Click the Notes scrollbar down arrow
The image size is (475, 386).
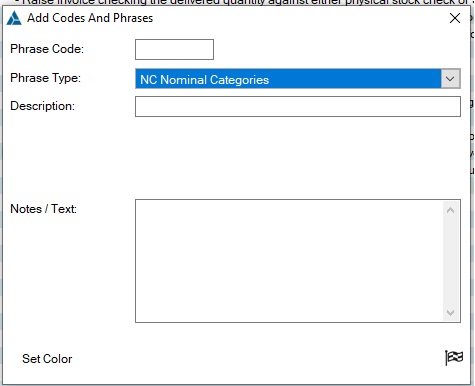(450, 313)
